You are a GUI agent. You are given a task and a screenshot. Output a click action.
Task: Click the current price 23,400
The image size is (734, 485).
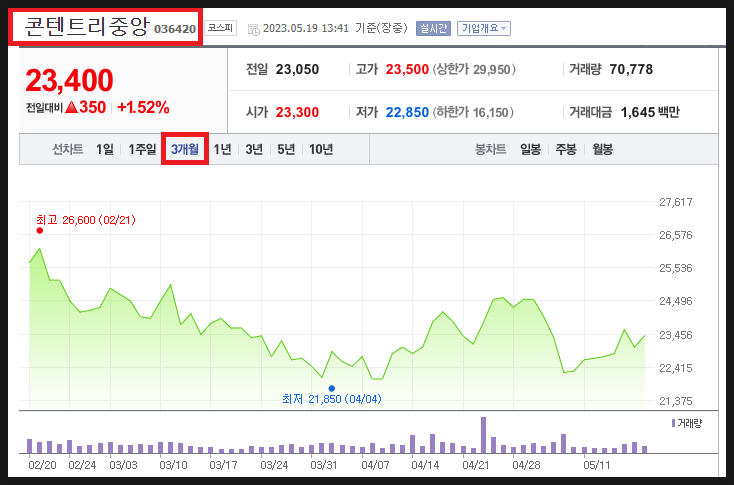click(x=69, y=80)
